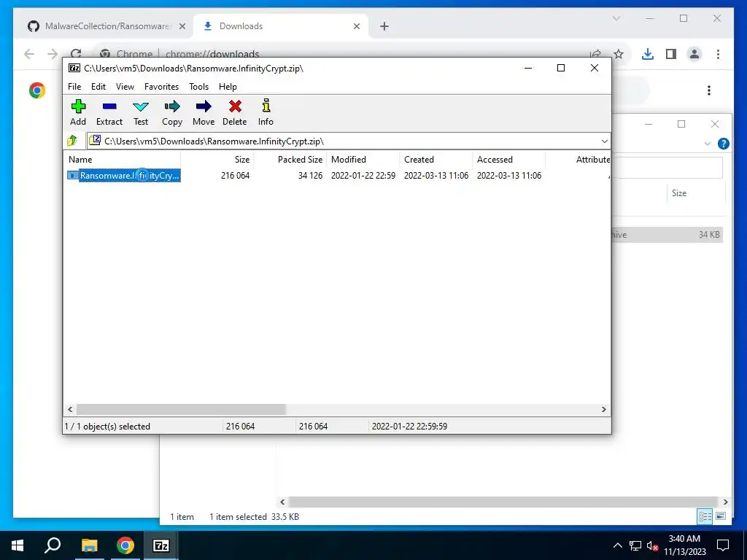Open a new Chrome tab

pyautogui.click(x=384, y=26)
